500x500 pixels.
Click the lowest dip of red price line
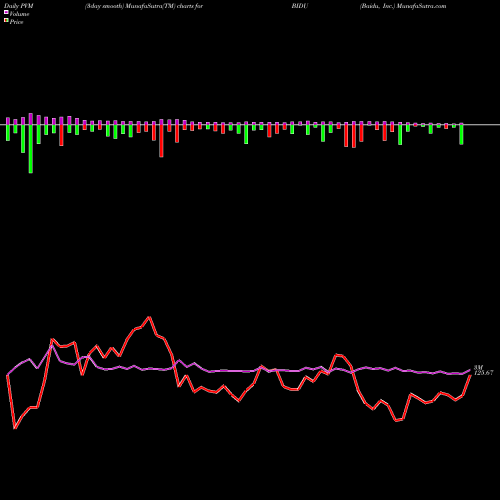point(15,428)
